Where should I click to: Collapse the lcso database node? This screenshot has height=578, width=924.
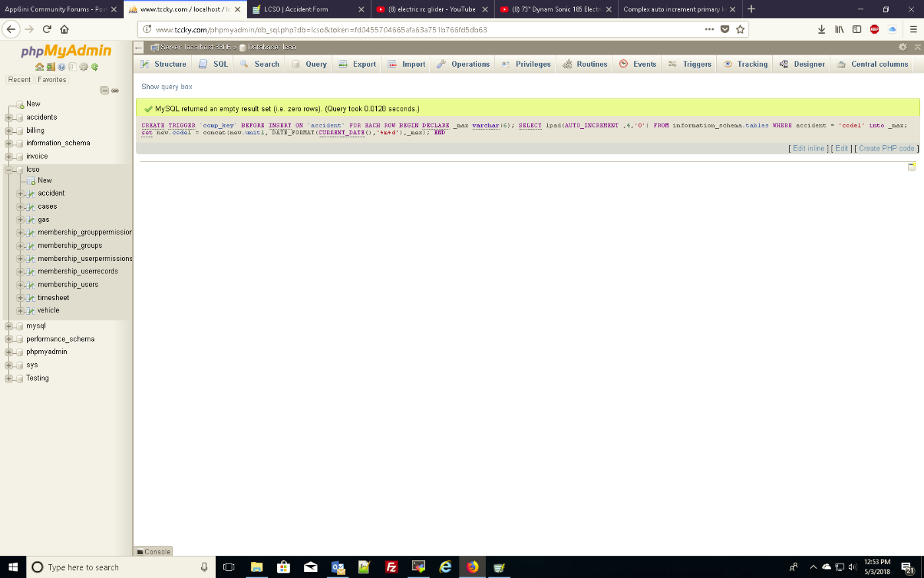[x=9, y=170]
